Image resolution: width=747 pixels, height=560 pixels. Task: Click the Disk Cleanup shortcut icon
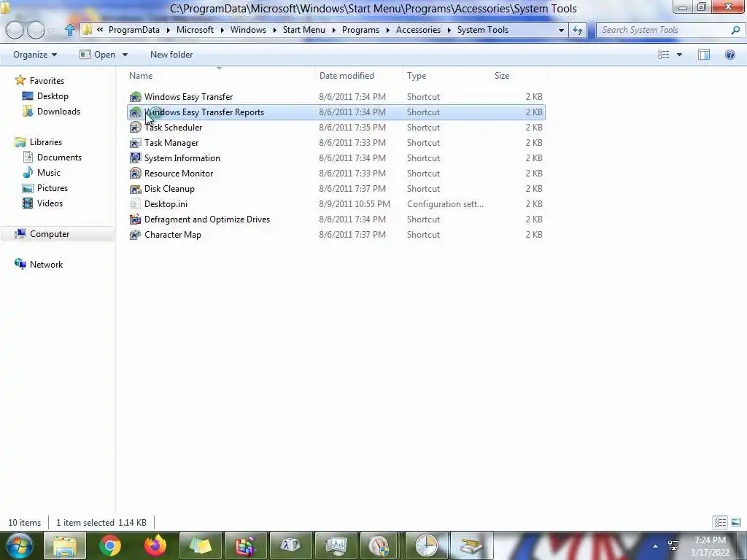[135, 189]
